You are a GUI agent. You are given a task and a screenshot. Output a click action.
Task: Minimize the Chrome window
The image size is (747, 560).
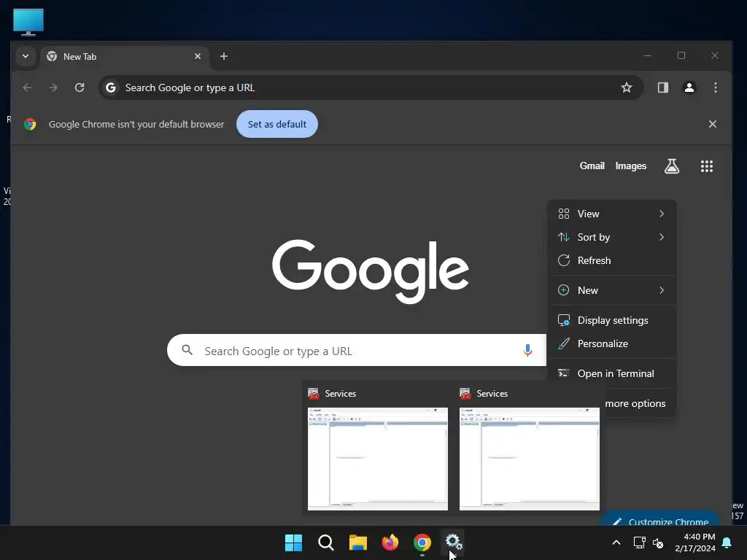click(x=648, y=55)
